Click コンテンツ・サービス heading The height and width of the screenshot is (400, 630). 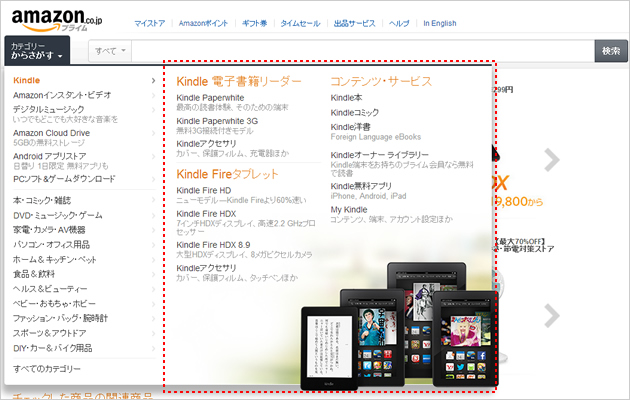(x=381, y=82)
